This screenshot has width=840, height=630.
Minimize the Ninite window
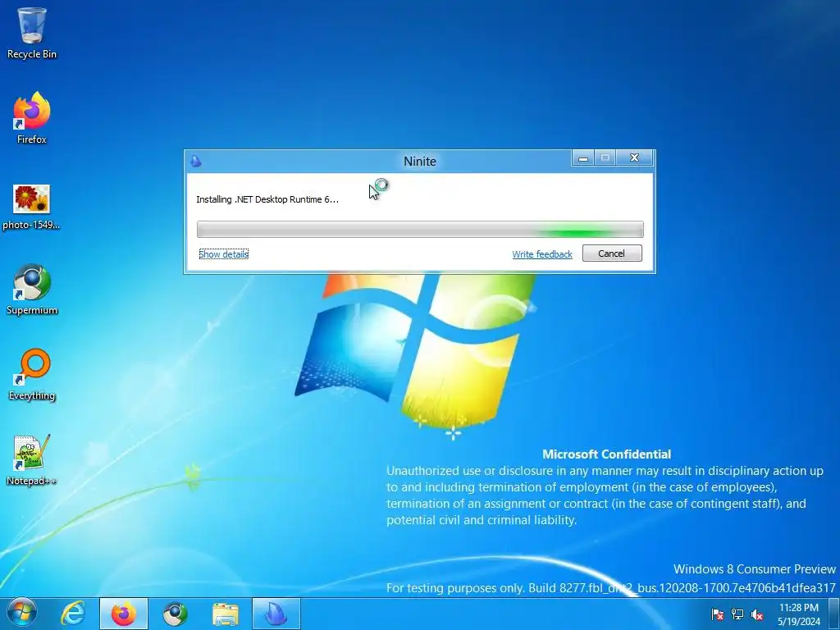(583, 158)
